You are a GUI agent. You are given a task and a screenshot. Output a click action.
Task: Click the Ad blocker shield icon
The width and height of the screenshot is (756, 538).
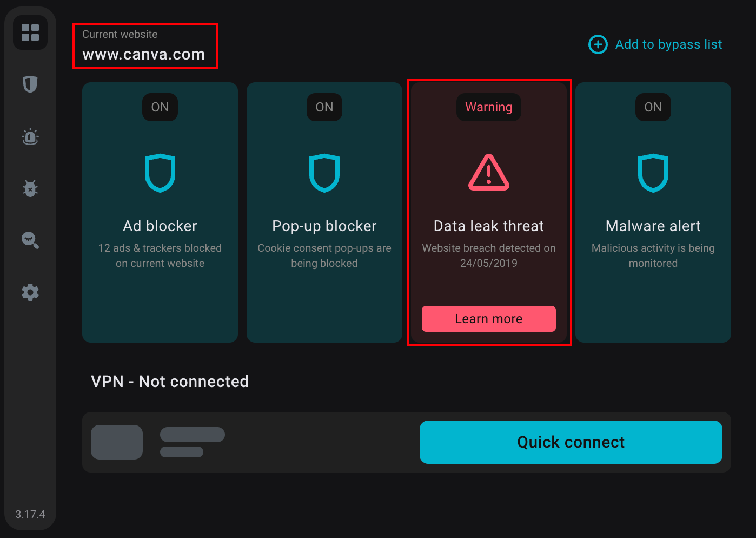(160, 173)
